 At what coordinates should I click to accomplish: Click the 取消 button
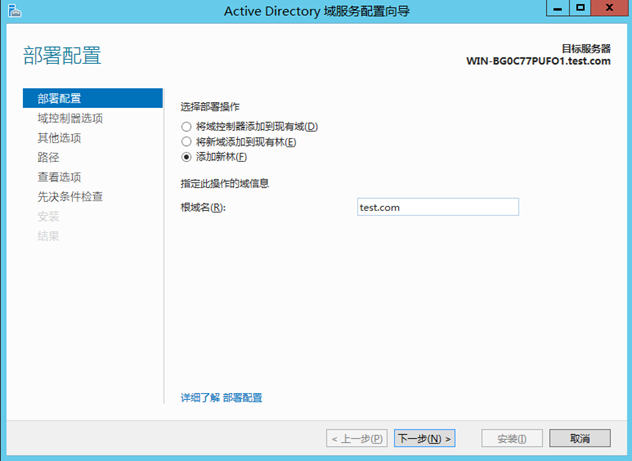click(580, 438)
